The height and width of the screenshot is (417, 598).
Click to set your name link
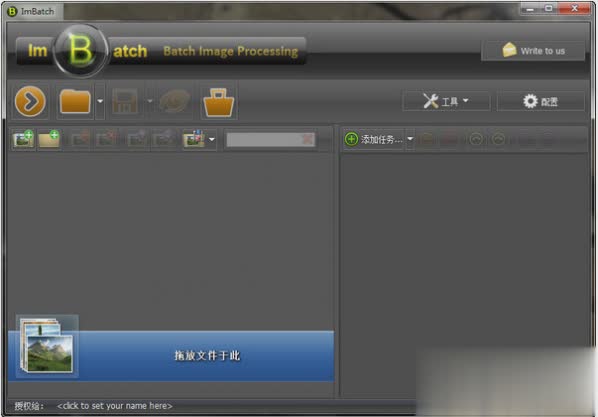tap(114, 406)
